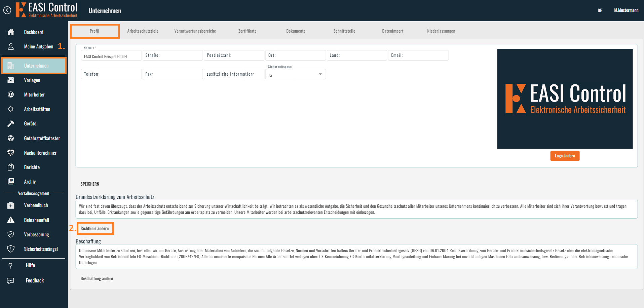
Task: Select the Geräte hammer icon
Action: (11, 124)
